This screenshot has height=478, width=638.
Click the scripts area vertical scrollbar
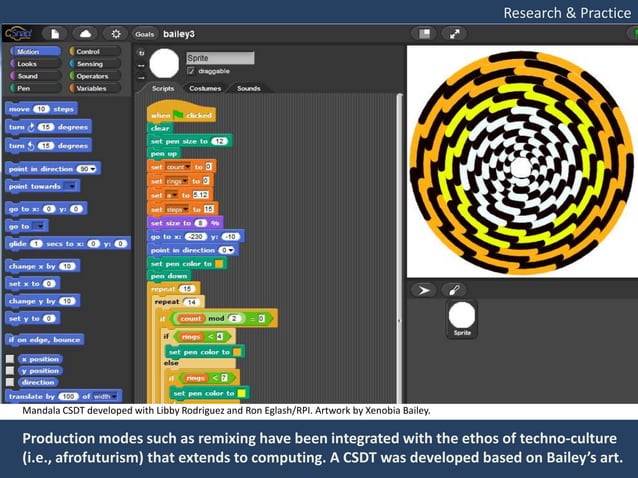coord(400,248)
